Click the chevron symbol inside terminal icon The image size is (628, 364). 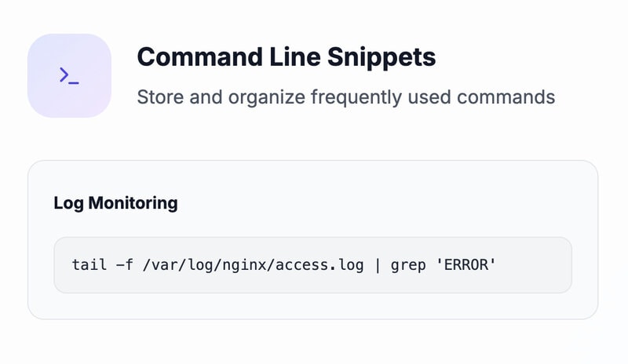point(64,75)
